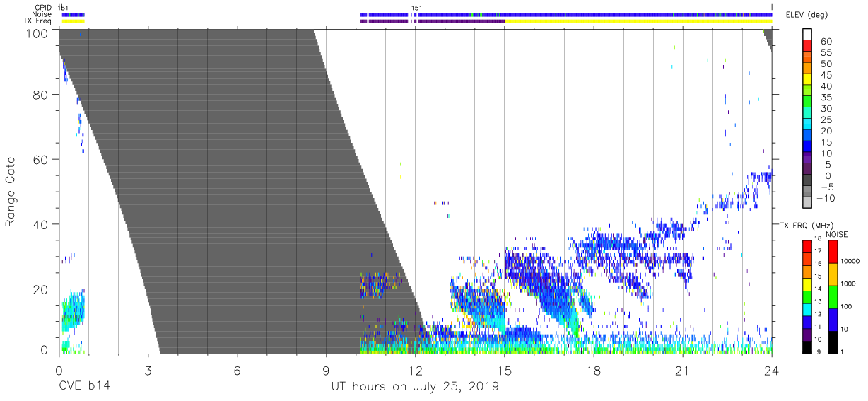Click the y-axis range gate label "40"

coord(41,224)
